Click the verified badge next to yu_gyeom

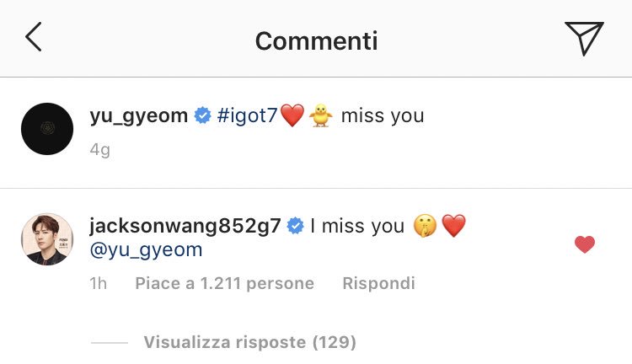(x=202, y=115)
